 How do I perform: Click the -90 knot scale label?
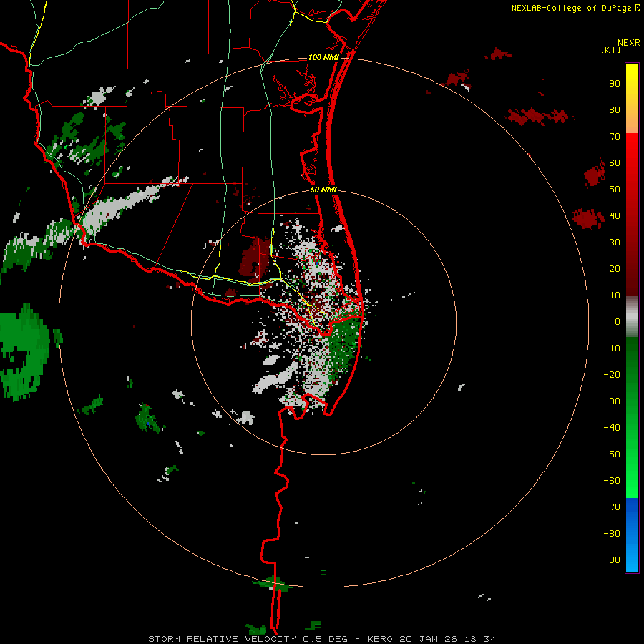[612, 560]
